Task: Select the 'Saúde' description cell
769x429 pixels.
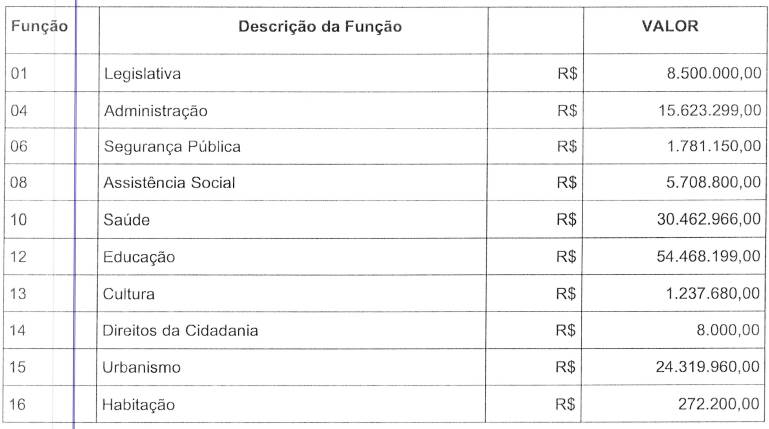Action: pos(126,220)
